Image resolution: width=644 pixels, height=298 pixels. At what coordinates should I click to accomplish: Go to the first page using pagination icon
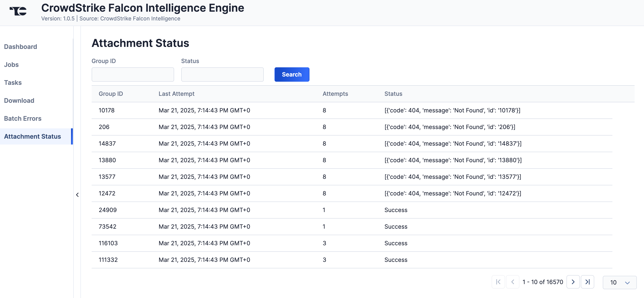coord(498,282)
